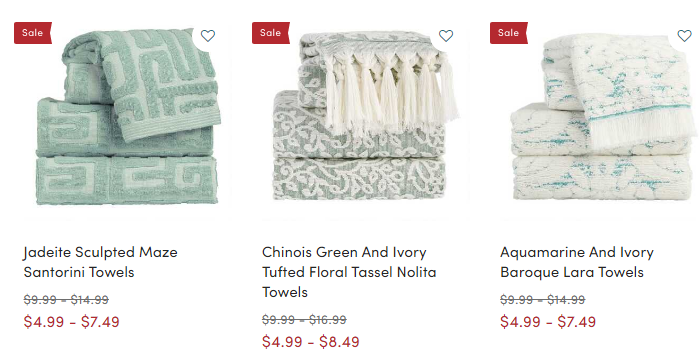This screenshot has width=699, height=360.
Task: Click Jadeite towels strikethrough price $9.99 - $14.99
Action: coord(66,300)
